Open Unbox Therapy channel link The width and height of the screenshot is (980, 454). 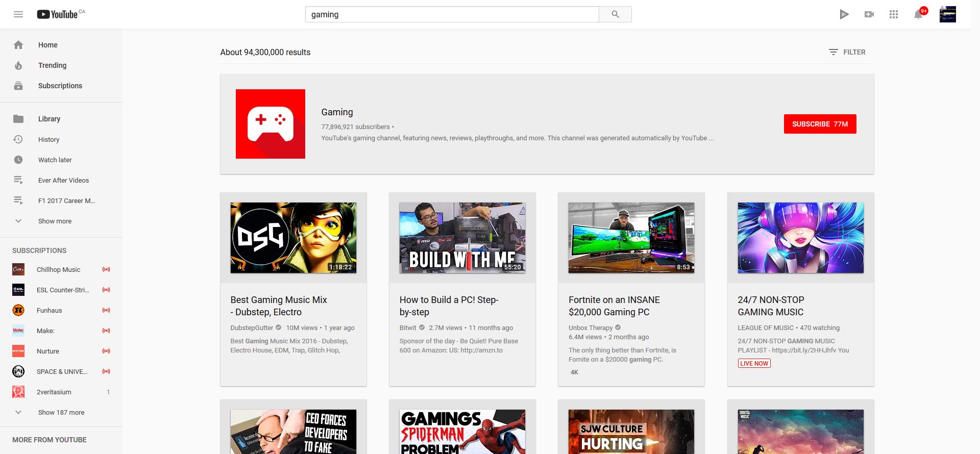coord(591,328)
